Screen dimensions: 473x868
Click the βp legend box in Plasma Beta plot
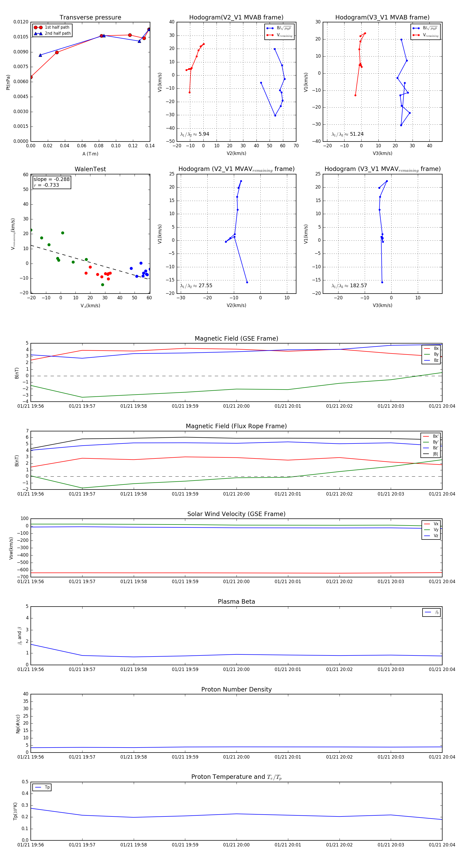coord(431,613)
